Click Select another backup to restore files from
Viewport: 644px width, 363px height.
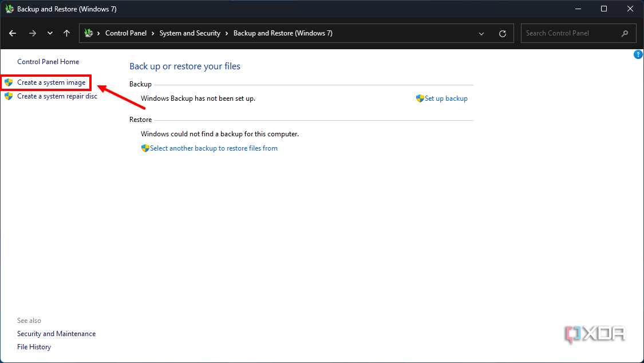(214, 148)
